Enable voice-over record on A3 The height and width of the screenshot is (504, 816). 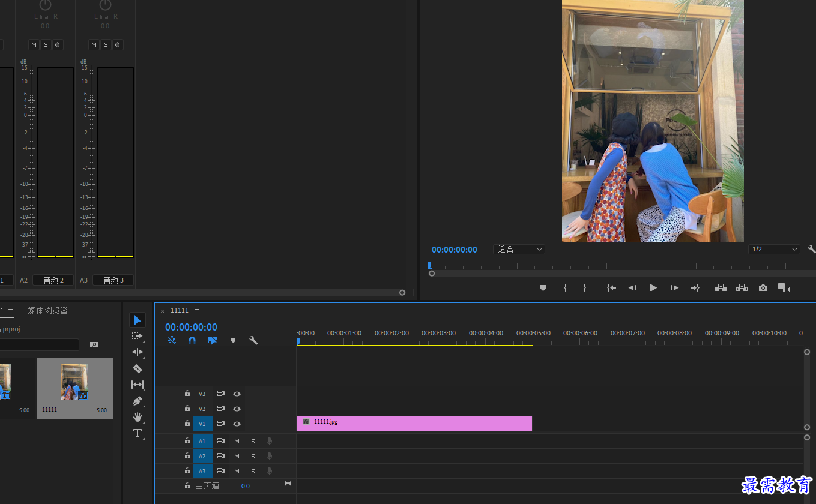pos(269,471)
